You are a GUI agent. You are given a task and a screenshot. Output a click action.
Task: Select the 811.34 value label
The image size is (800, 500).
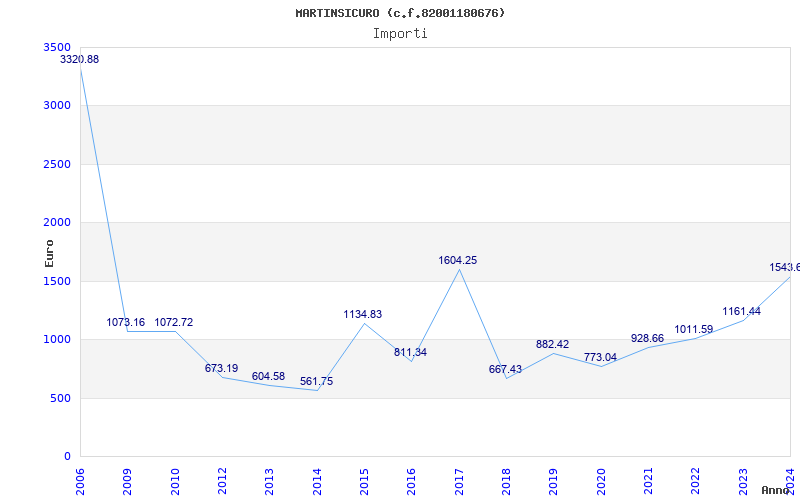click(x=410, y=353)
